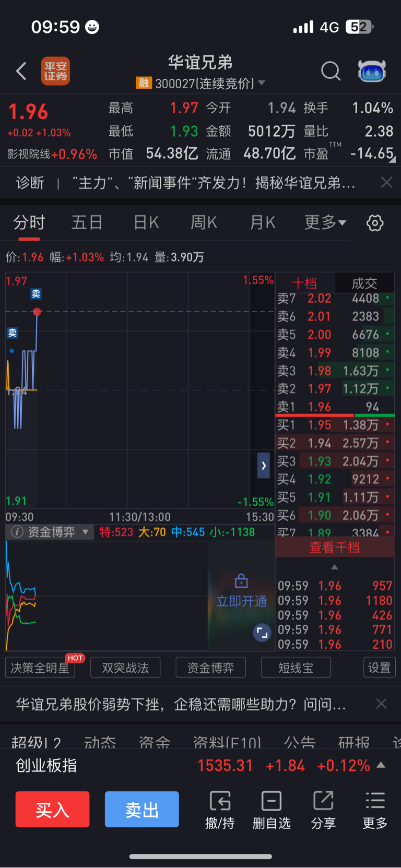
Task: Select the 双突战法 indicator button
Action: (125, 668)
